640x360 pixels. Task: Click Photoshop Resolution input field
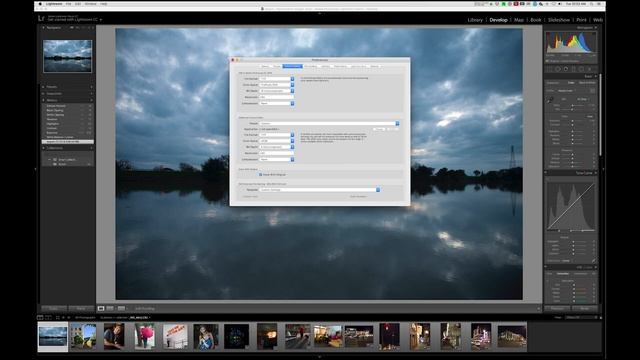[x=277, y=97]
